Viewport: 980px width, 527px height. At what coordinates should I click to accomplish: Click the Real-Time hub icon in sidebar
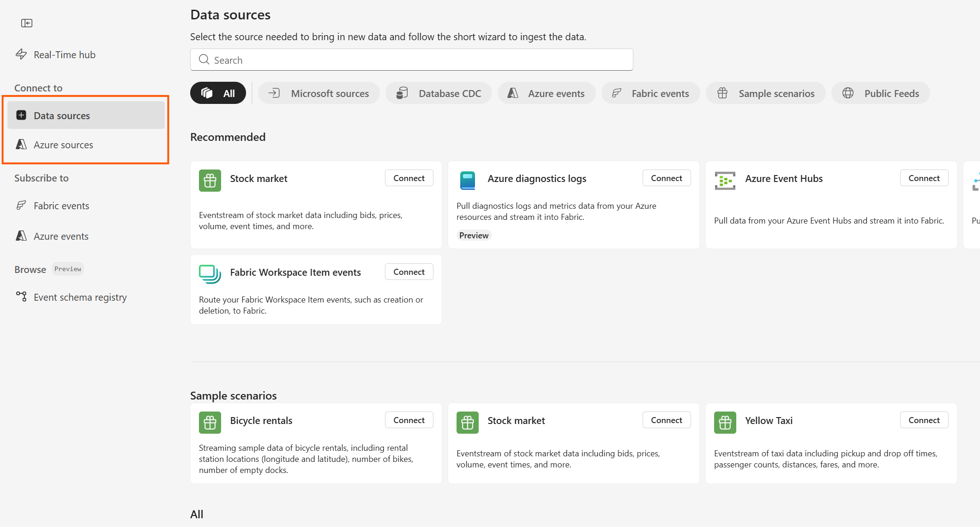21,54
